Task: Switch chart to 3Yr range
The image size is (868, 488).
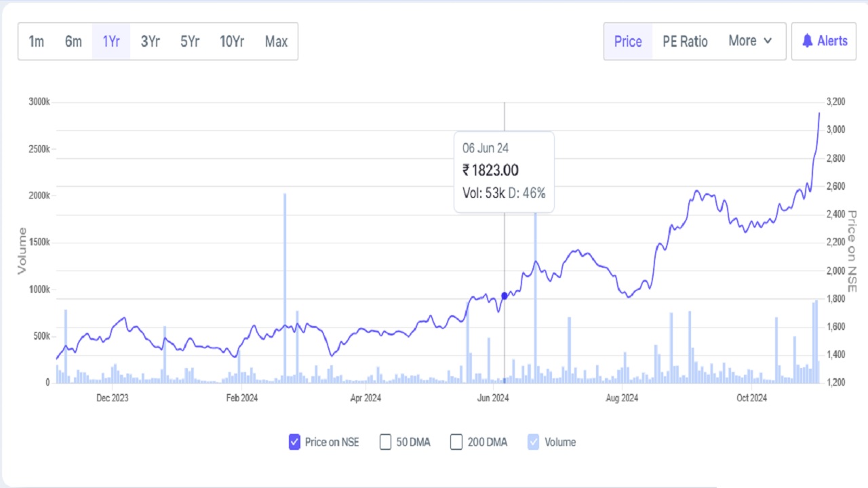Action: tap(150, 41)
